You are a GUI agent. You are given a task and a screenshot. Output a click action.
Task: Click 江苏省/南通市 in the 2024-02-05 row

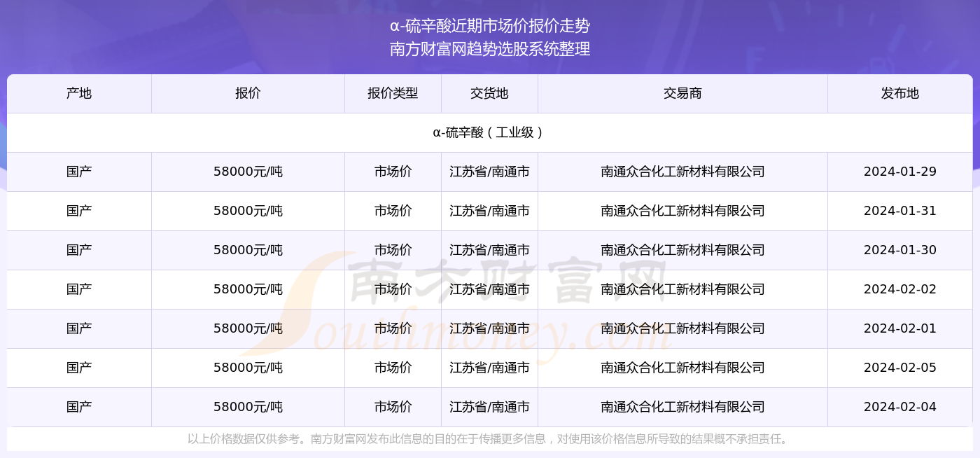point(489,368)
